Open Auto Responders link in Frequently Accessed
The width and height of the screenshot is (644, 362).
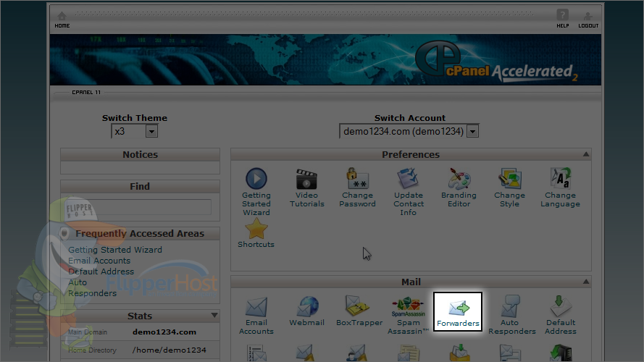[93, 287]
